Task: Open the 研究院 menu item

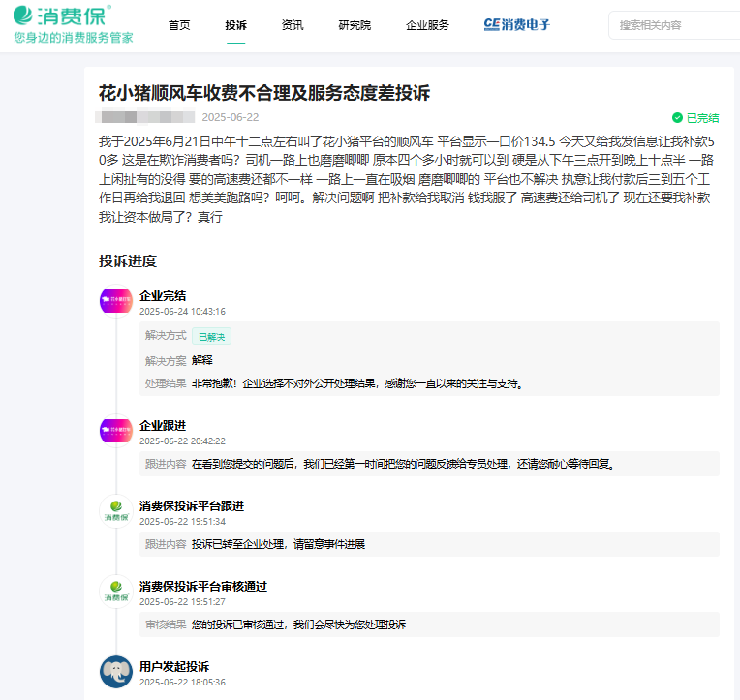Action: [355, 25]
